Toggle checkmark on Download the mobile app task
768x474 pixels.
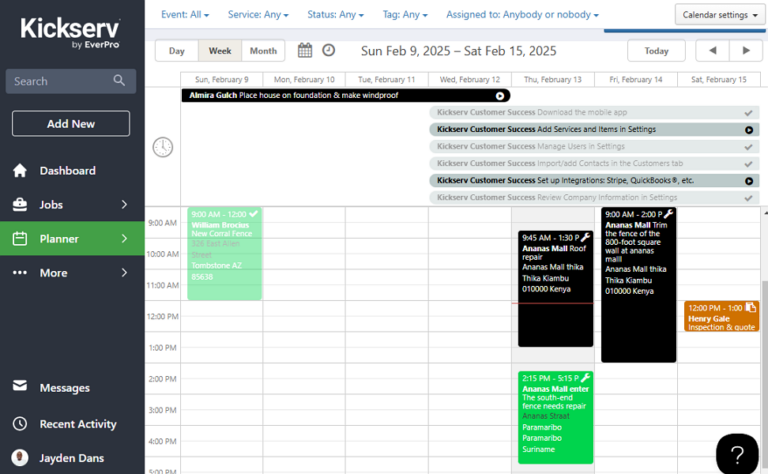(748, 113)
